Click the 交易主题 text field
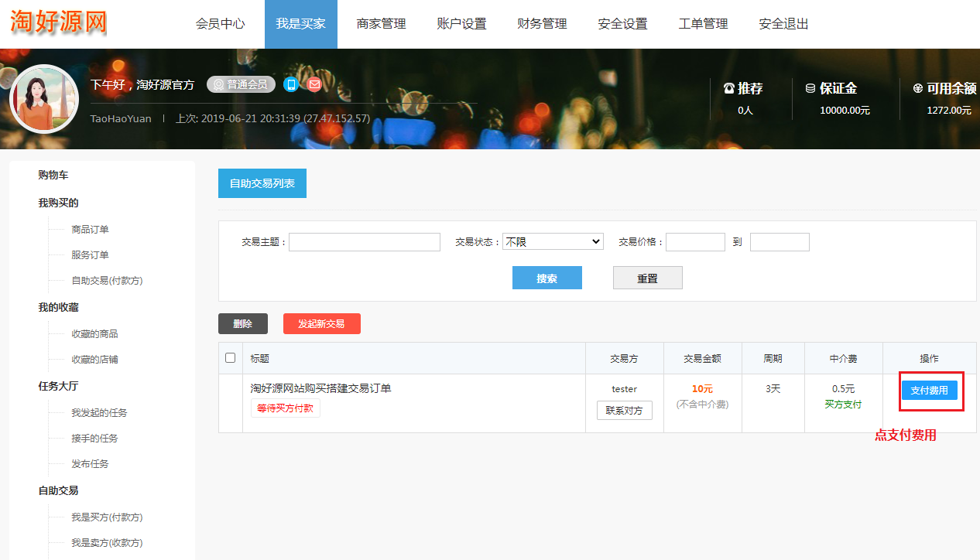This screenshot has height=560, width=980. click(x=364, y=242)
